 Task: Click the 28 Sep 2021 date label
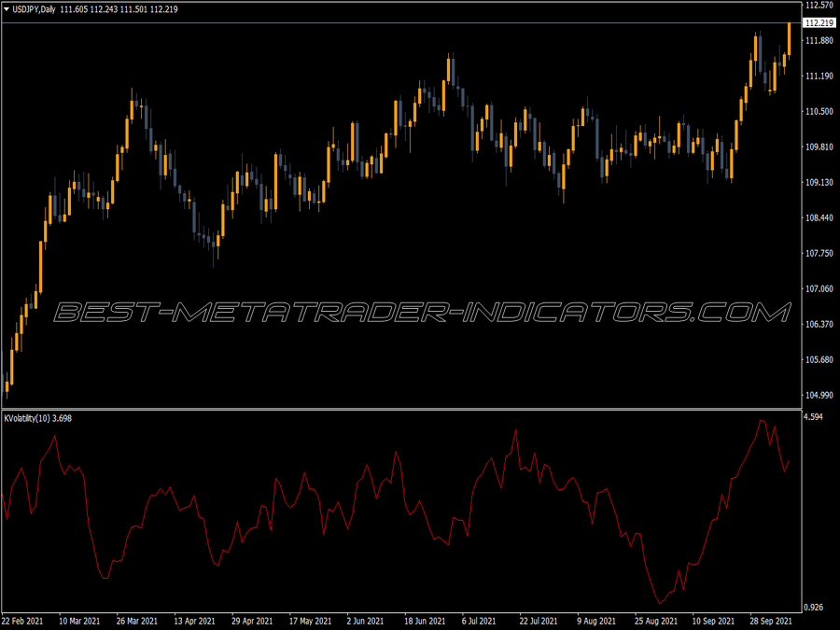[x=771, y=622]
